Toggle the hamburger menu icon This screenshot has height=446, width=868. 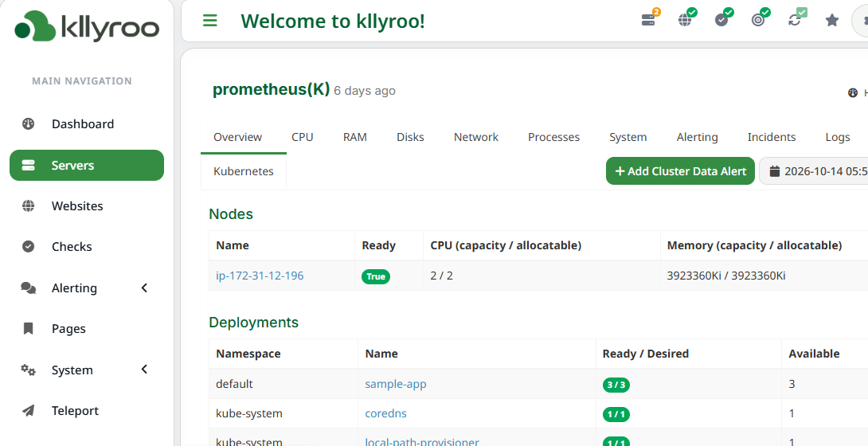pyautogui.click(x=209, y=21)
